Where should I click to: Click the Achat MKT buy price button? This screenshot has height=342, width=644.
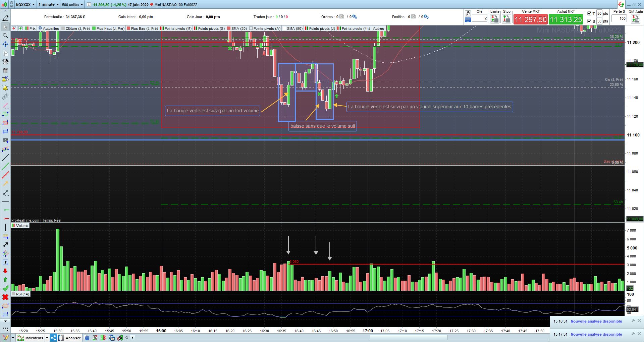click(566, 19)
